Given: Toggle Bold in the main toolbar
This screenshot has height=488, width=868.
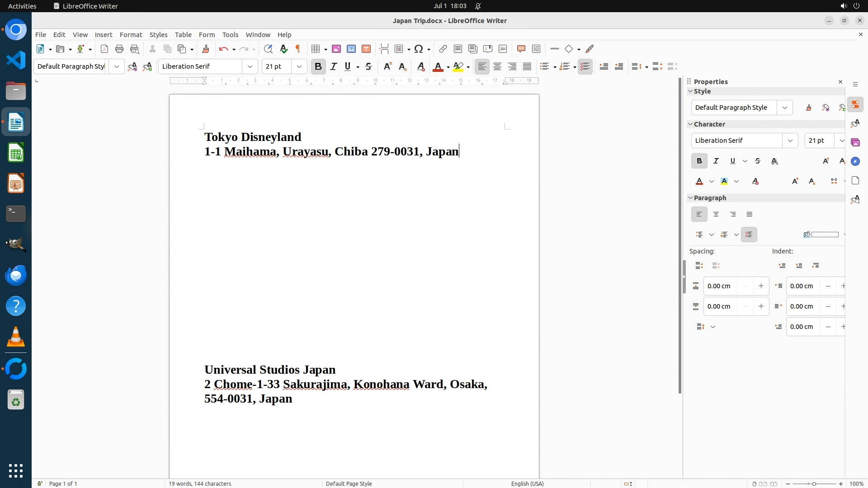Looking at the screenshot, I should pos(318,66).
